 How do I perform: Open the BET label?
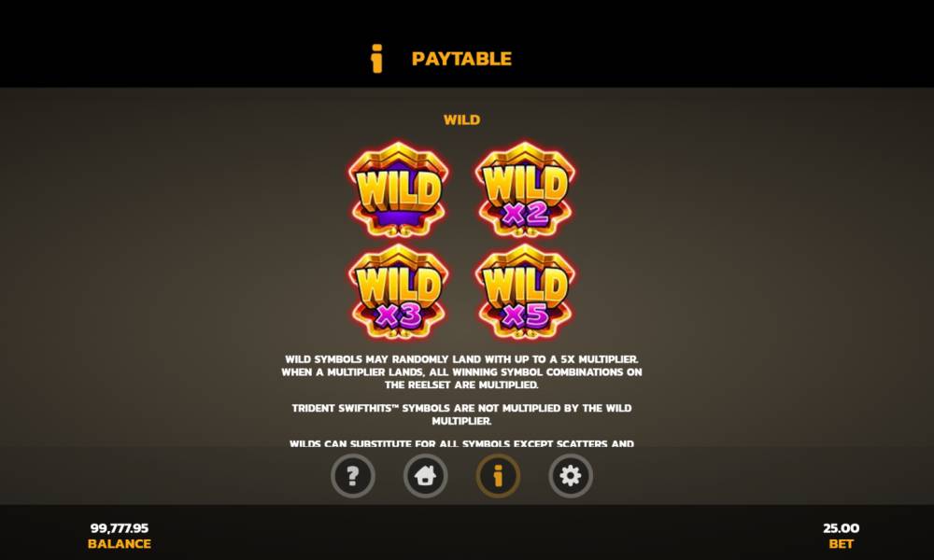842,544
